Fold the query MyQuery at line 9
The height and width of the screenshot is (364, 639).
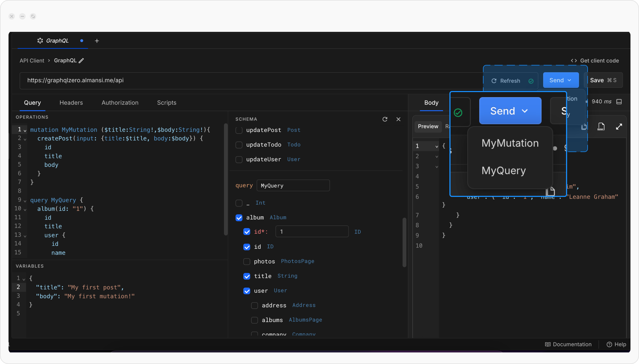click(x=25, y=201)
